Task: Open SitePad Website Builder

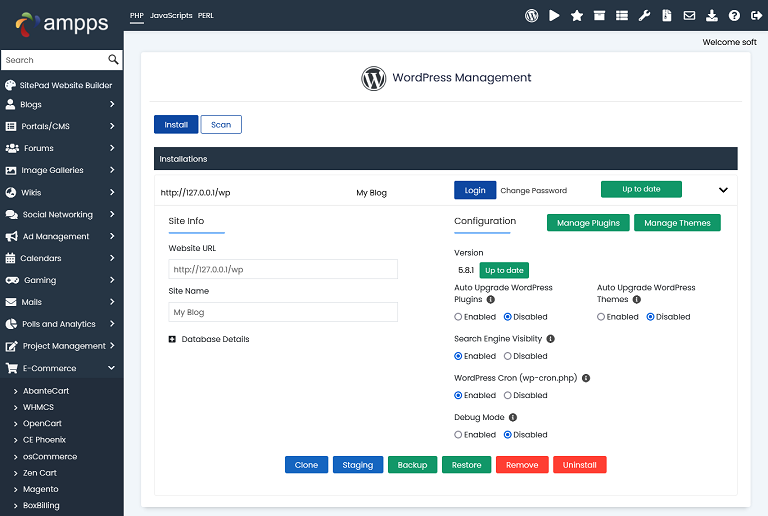Action: coord(61,85)
